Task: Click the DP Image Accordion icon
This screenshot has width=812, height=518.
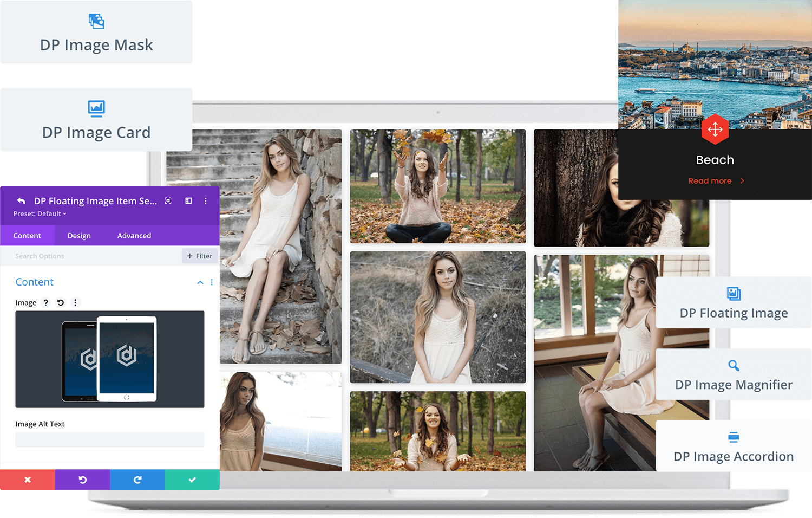Action: (734, 437)
